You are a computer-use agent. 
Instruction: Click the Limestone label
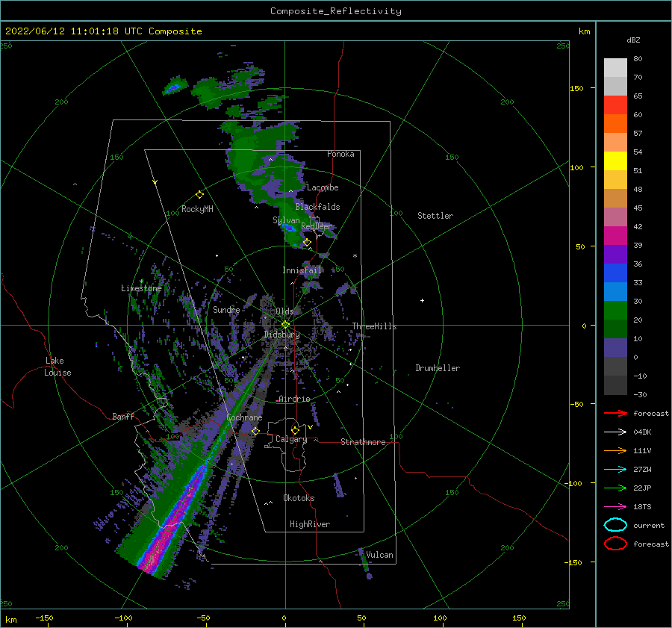(x=141, y=288)
